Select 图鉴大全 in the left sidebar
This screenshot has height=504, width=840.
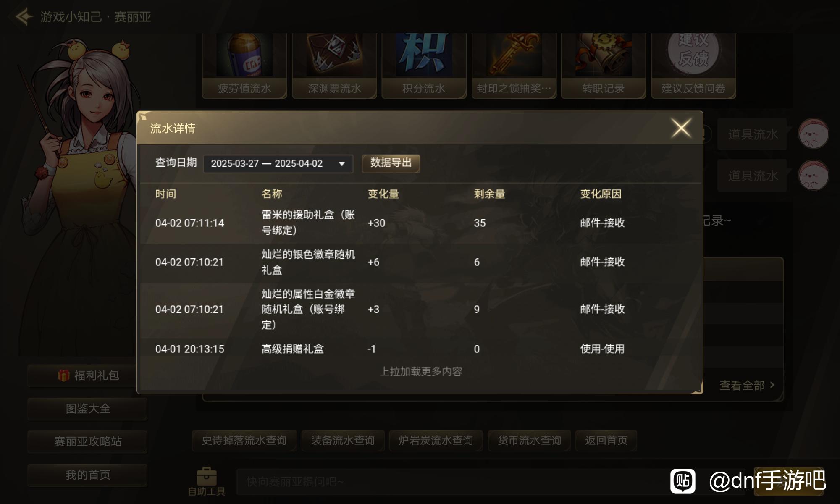pyautogui.click(x=87, y=409)
